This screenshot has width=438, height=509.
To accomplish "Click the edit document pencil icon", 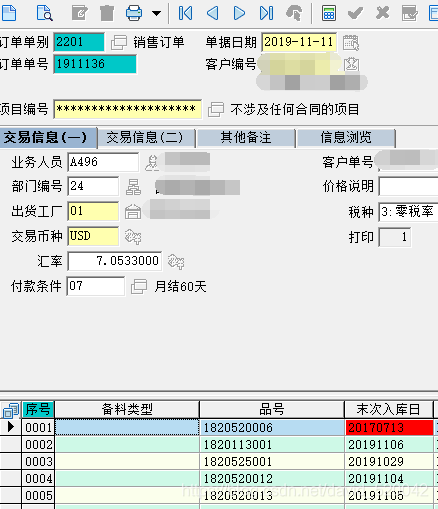I will coord(80,13).
